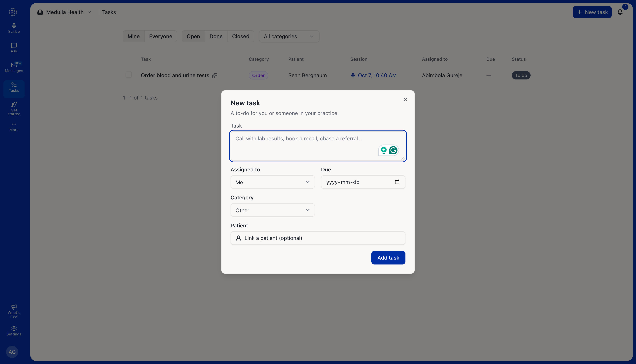Switch to the Mine filter tab
The image size is (636, 364).
point(134,37)
